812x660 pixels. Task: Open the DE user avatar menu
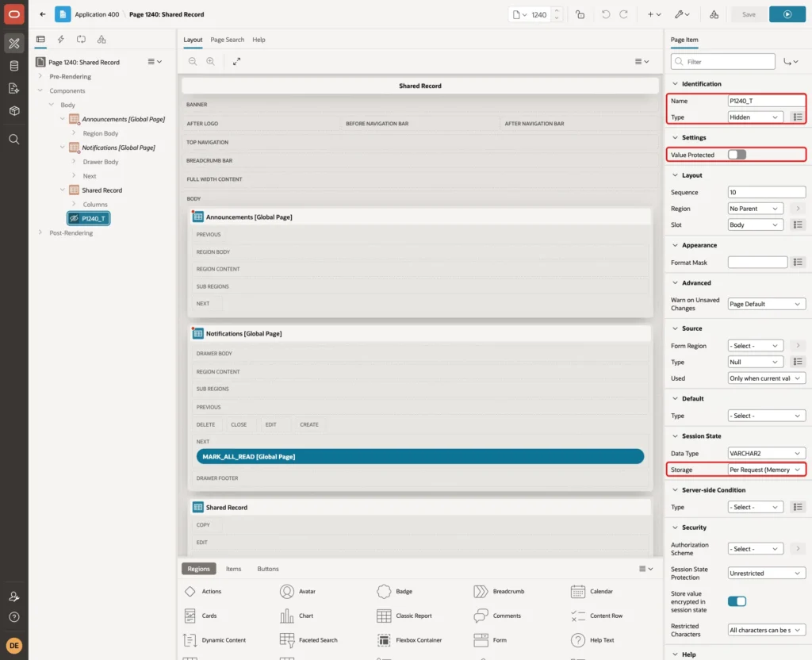pos(14,646)
